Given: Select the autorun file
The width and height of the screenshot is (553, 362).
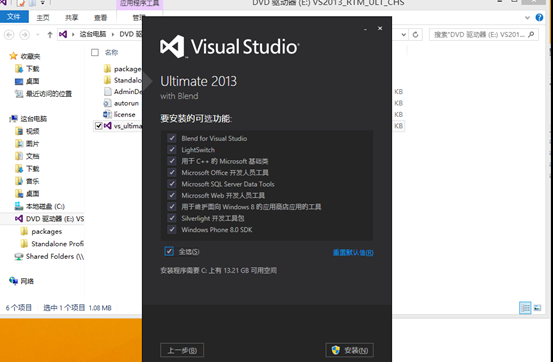Looking at the screenshot, I should pyautogui.click(x=126, y=103).
